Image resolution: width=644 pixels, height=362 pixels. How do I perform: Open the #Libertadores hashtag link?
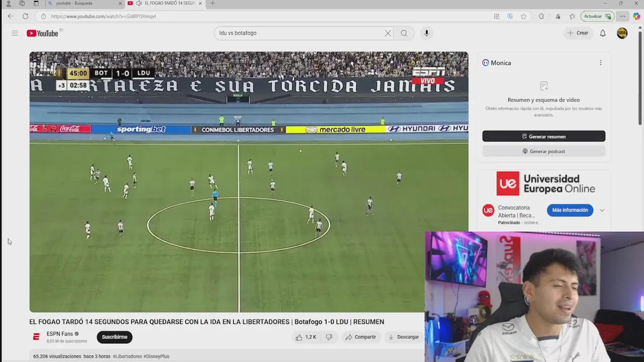pyautogui.click(x=127, y=356)
